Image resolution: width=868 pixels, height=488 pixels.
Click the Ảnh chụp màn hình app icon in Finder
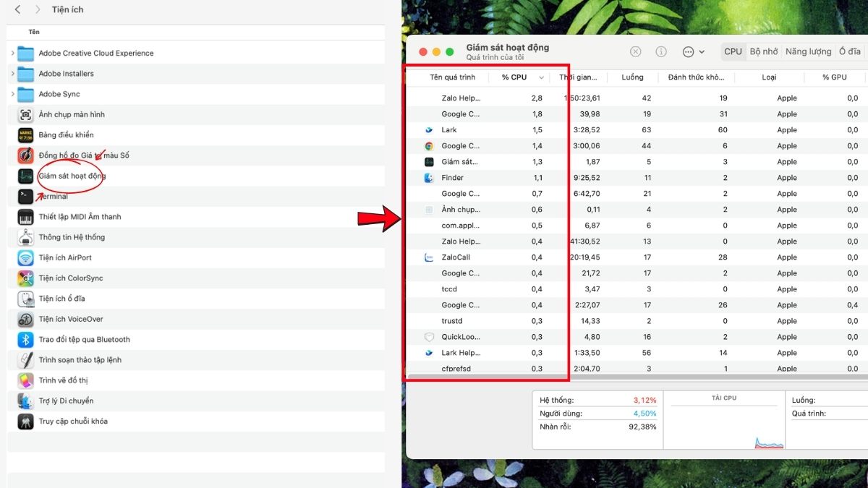click(26, 114)
